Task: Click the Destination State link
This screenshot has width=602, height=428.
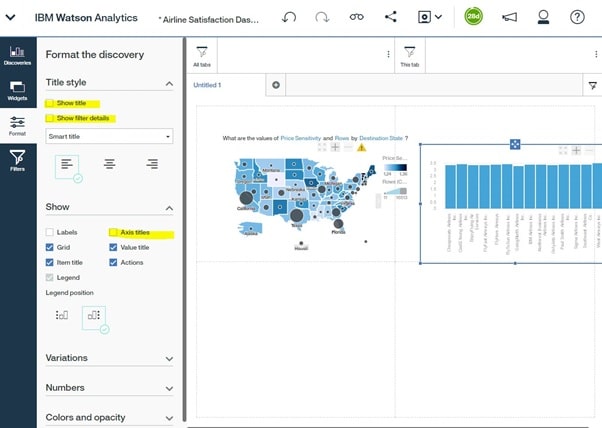Action: click(x=381, y=138)
